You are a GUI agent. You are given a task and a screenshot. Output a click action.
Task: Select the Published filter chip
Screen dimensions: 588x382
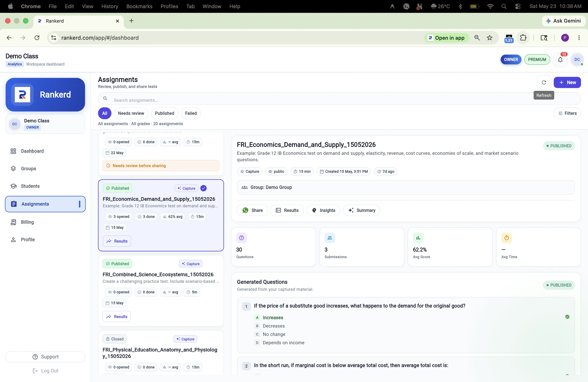[x=164, y=113]
